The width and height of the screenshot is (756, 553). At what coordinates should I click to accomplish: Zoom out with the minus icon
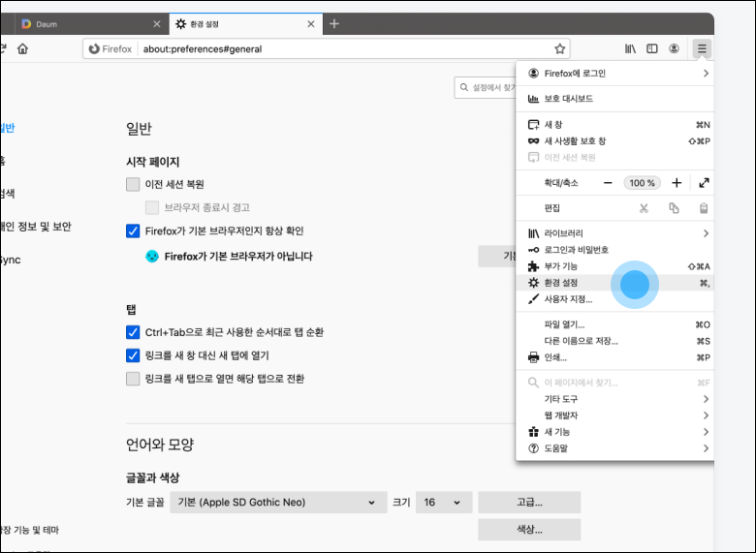[608, 183]
